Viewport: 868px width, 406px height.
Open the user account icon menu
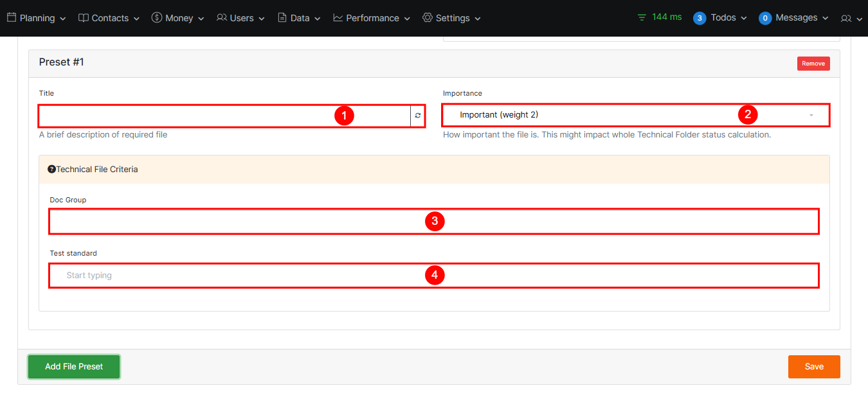[851, 19]
